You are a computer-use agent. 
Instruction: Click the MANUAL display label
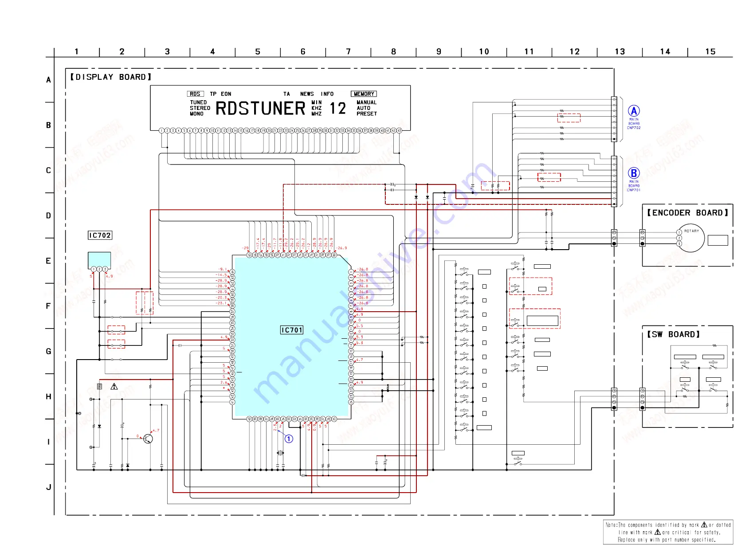(367, 102)
